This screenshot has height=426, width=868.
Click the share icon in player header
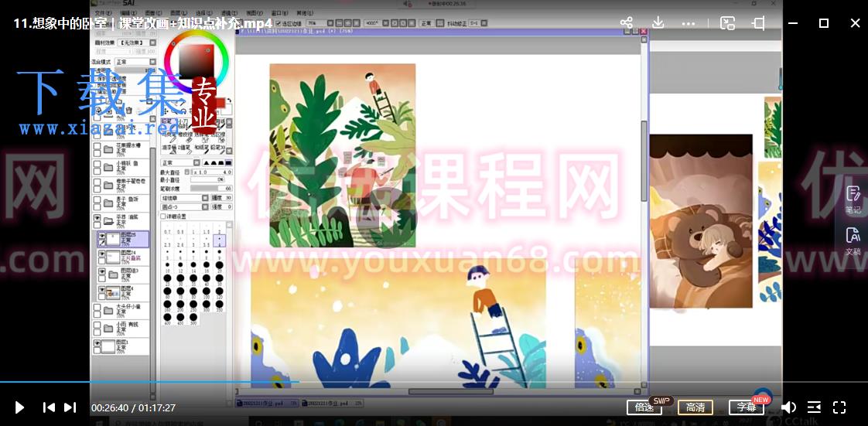[x=626, y=22]
